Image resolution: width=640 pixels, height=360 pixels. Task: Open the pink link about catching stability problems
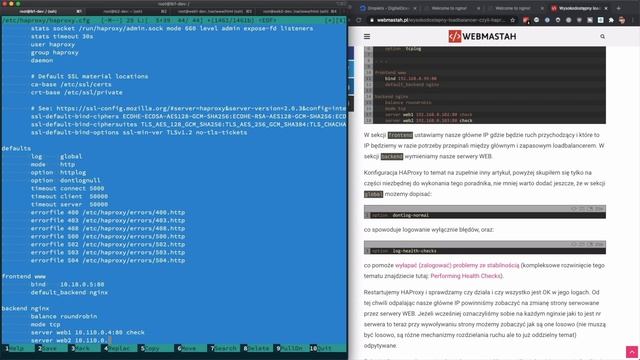(x=457, y=265)
